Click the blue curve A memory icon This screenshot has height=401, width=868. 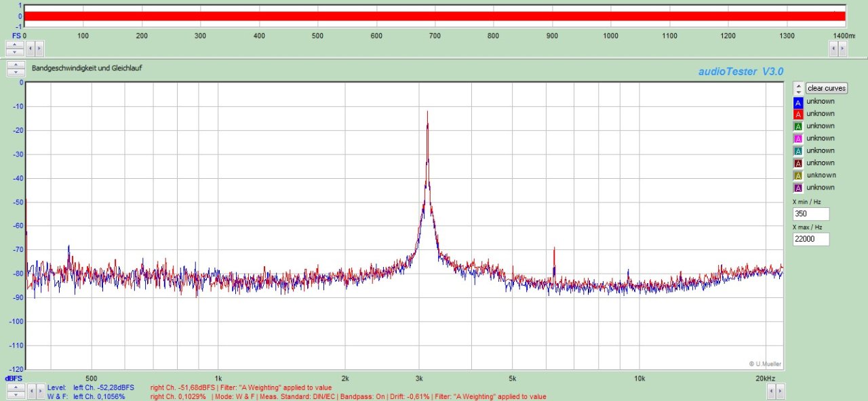(x=798, y=102)
